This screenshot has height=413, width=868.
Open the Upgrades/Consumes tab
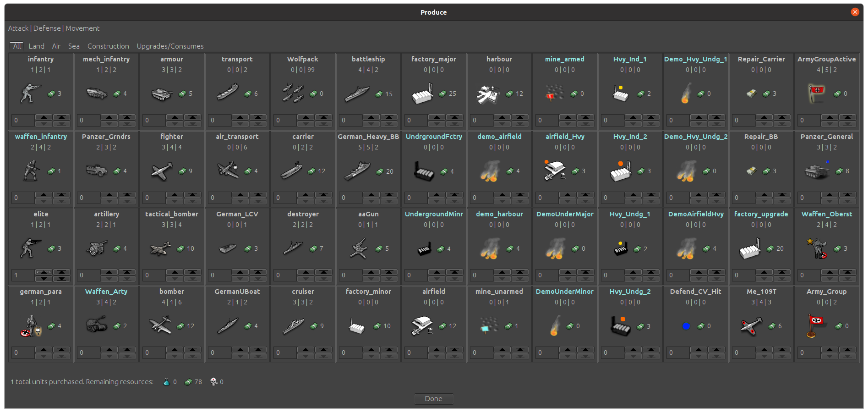click(x=170, y=46)
